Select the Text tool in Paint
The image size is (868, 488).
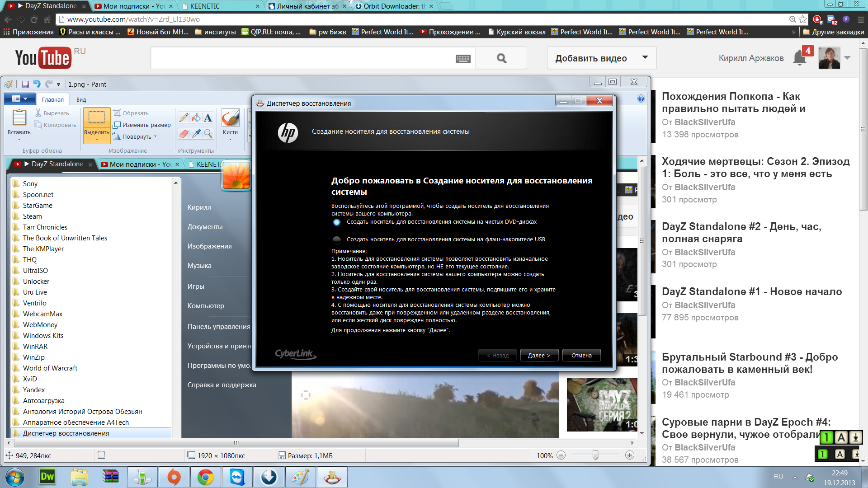[208, 118]
